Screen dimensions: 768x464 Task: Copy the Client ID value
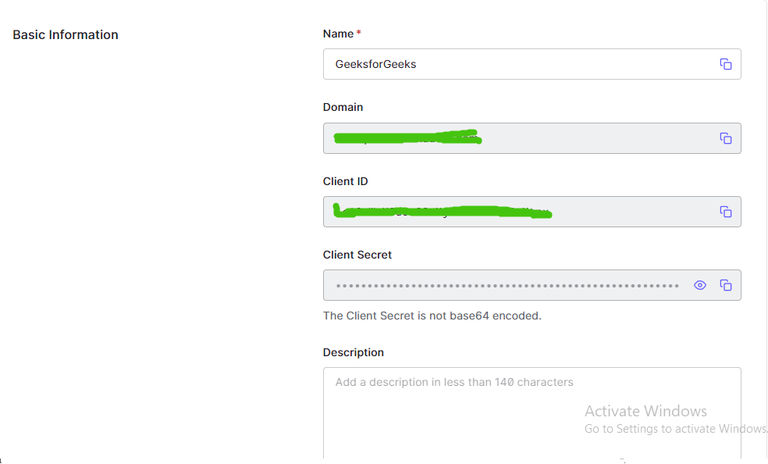click(726, 212)
